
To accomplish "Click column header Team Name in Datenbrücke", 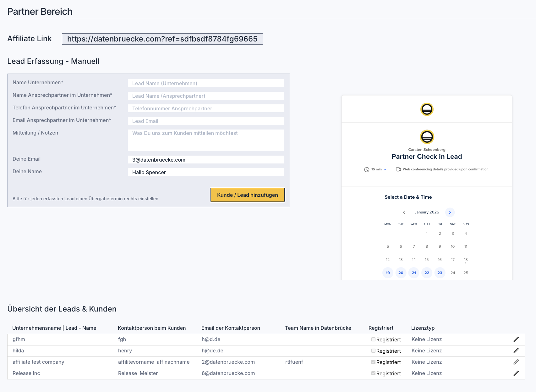I will click(x=318, y=328).
